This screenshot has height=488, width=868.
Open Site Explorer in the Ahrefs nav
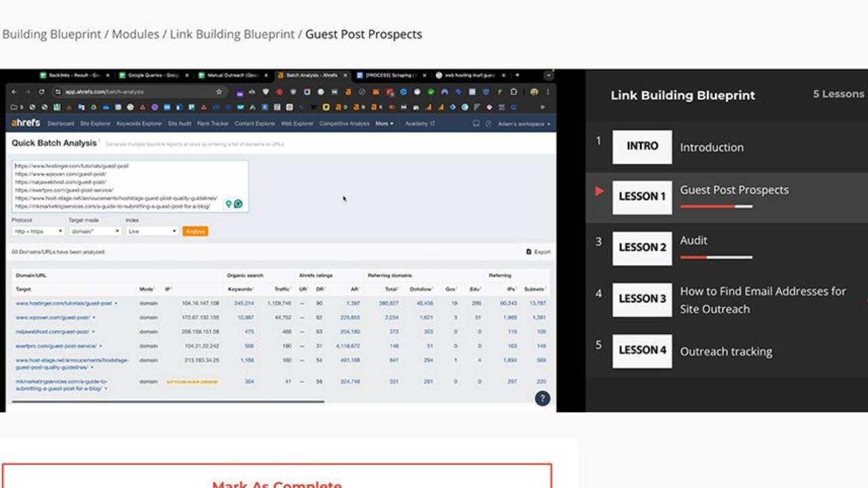(x=95, y=124)
